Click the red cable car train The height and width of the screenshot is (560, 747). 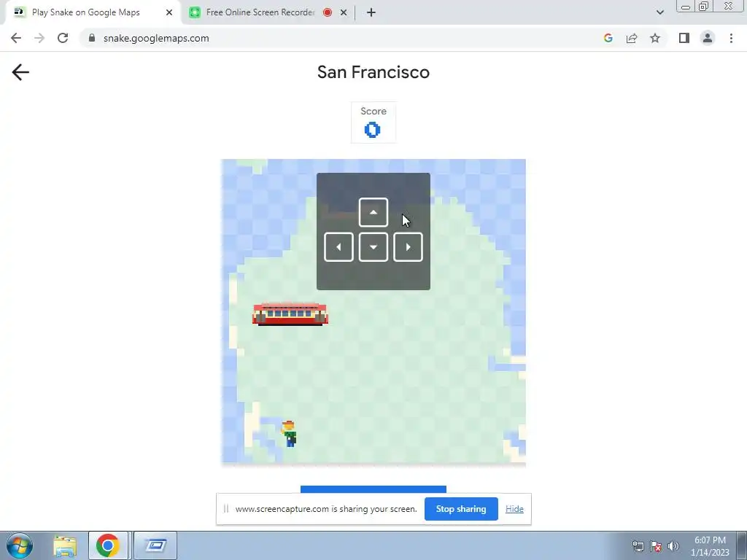coord(290,314)
